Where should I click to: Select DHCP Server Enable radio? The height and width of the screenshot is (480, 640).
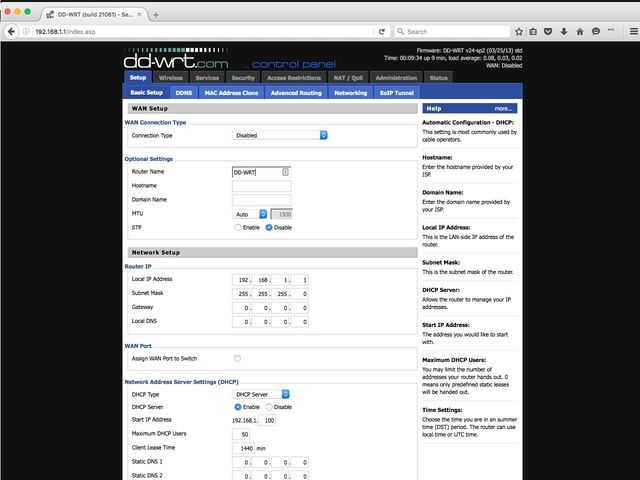[x=238, y=407]
